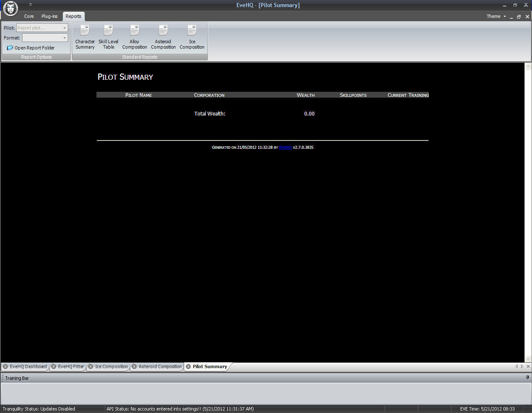Click the report scrollbar down arrow
Image resolution: width=532 pixels, height=413 pixels.
coord(528,359)
